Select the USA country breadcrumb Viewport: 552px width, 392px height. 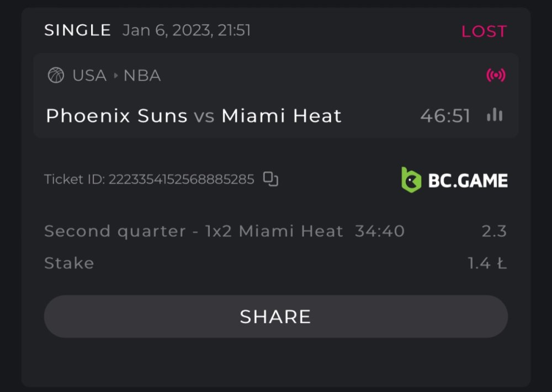pos(89,75)
